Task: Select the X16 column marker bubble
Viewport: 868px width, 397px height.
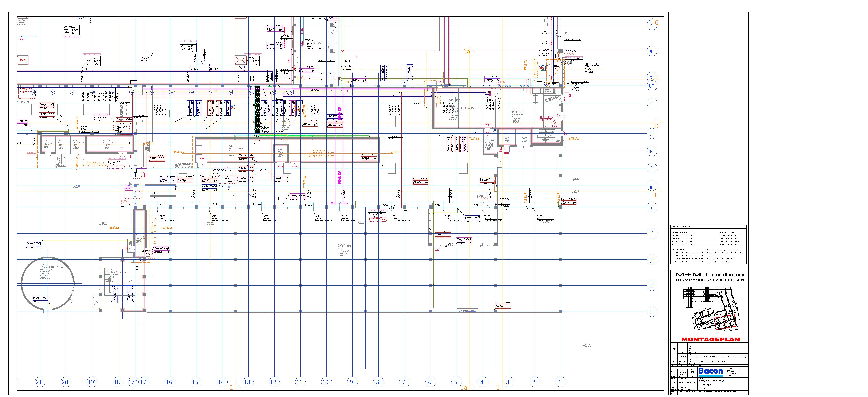Action: pos(53,92)
